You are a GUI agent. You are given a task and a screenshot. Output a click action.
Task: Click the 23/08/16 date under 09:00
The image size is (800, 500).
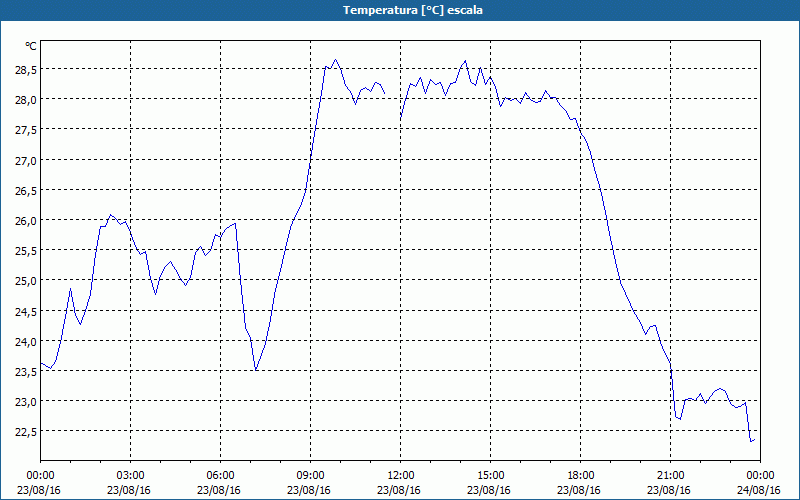pos(309,490)
